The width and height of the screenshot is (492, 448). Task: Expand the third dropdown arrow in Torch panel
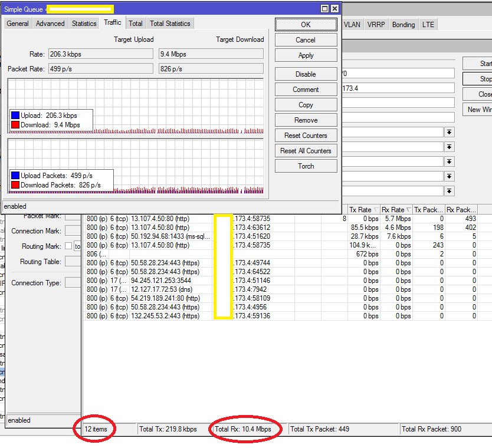point(450,162)
